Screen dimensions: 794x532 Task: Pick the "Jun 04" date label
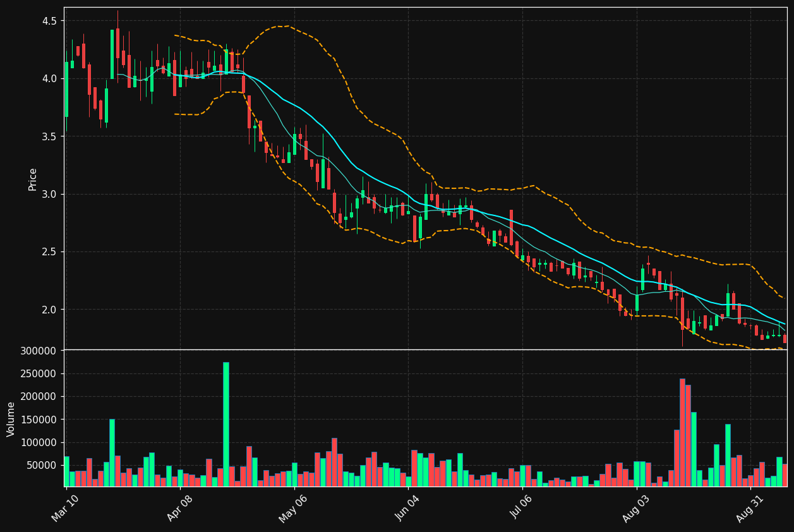pyautogui.click(x=407, y=508)
